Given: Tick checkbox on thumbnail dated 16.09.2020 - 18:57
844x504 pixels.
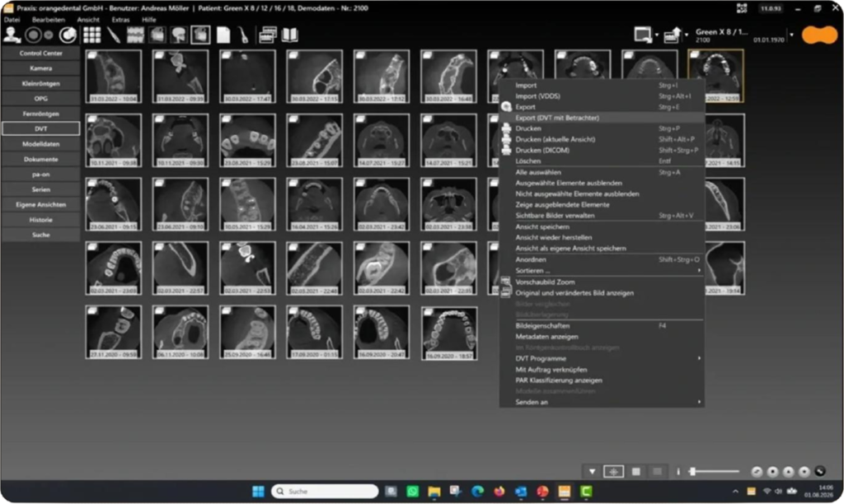Looking at the screenshot, I should point(428,312).
